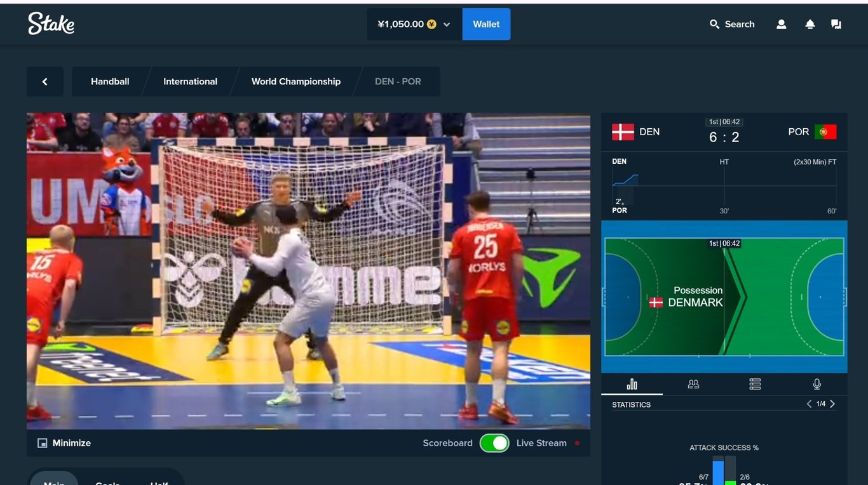Click the HT marker on momentum timeline
The height and width of the screenshot is (485, 868).
[724, 162]
